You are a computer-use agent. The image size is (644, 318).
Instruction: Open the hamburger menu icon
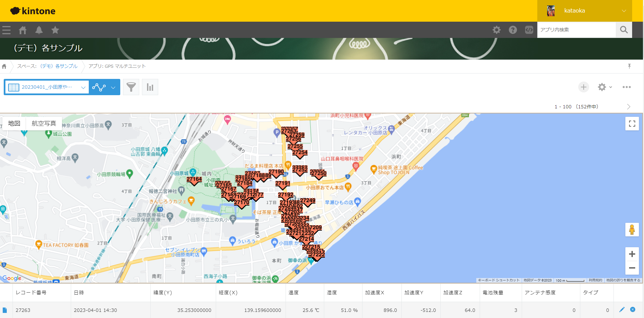point(6,30)
